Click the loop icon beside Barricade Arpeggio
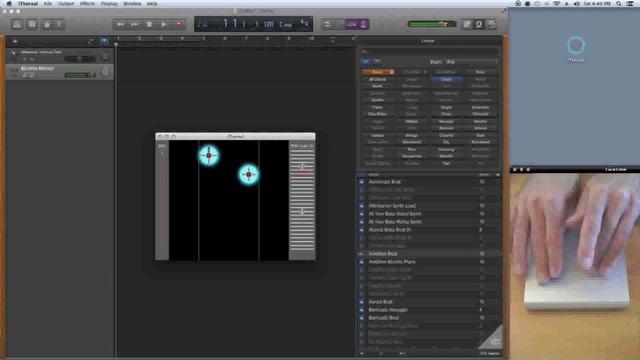 click(362, 310)
